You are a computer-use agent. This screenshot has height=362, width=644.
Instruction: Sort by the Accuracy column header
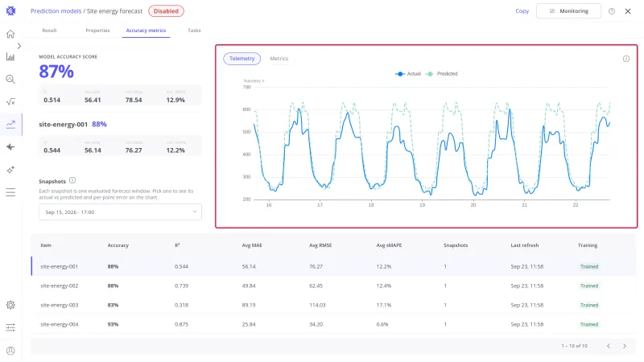tap(118, 245)
